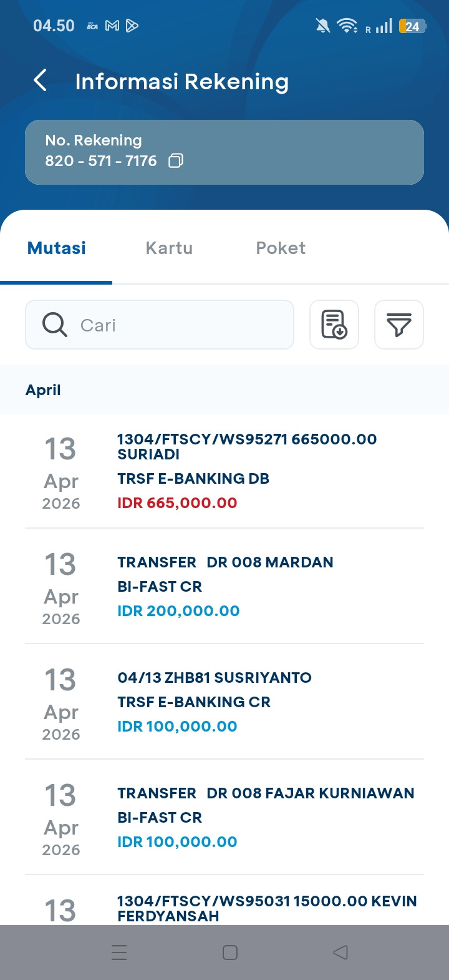Viewport: 449px width, 980px height.
Task: Tap the Gmail icon in status bar
Action: click(x=112, y=26)
